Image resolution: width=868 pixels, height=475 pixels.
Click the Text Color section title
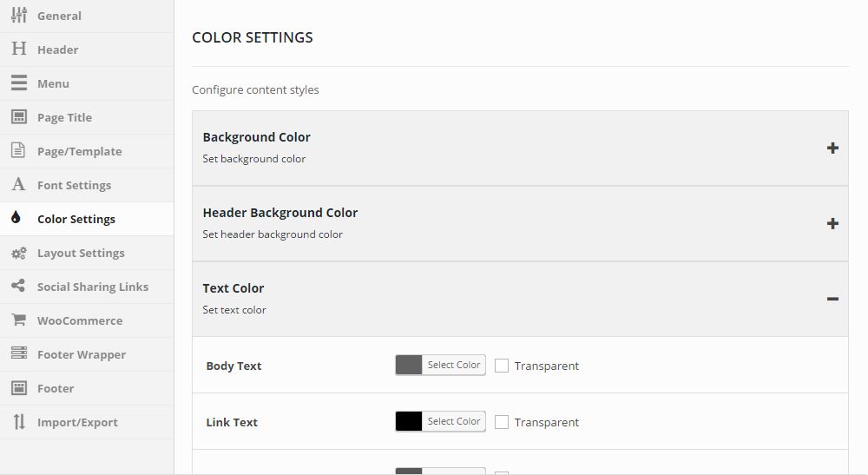(233, 288)
